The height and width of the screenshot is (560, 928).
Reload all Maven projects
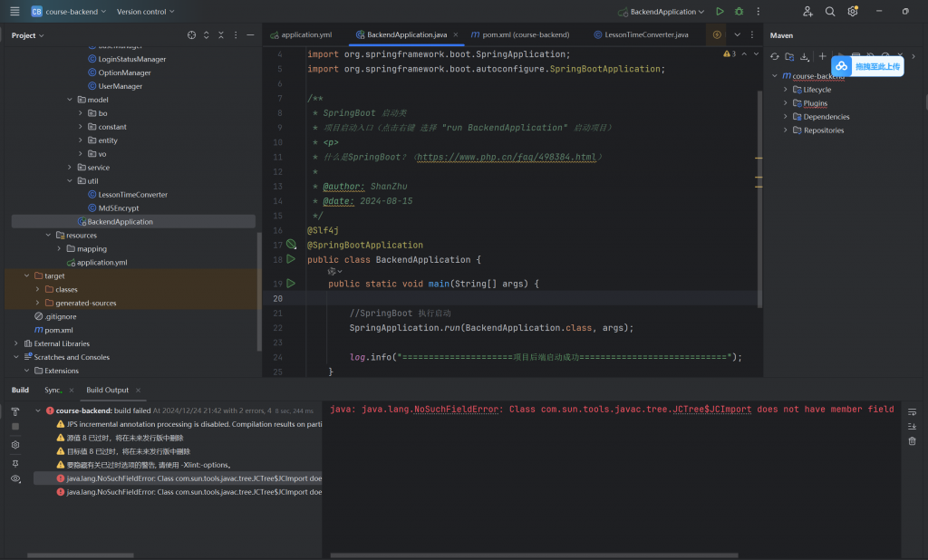[775, 56]
